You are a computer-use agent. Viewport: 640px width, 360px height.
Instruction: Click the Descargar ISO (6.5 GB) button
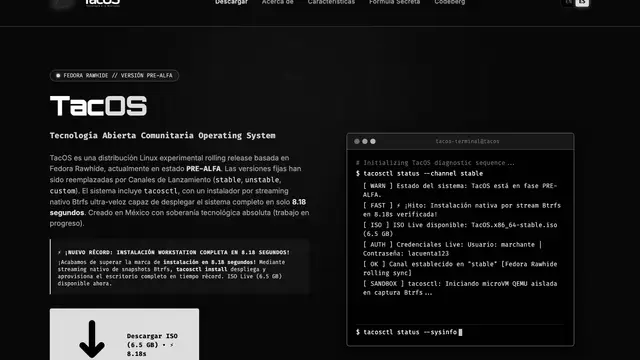coord(124,334)
